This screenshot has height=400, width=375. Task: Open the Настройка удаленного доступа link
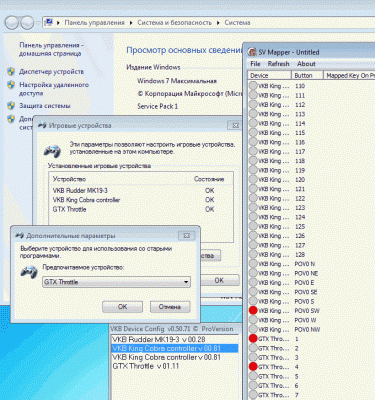click(x=54, y=89)
